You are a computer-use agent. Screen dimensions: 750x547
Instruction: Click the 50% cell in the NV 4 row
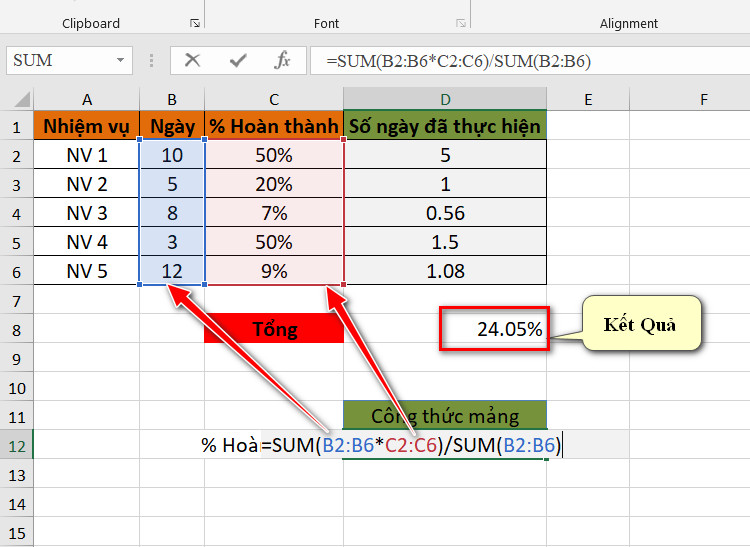tap(274, 242)
